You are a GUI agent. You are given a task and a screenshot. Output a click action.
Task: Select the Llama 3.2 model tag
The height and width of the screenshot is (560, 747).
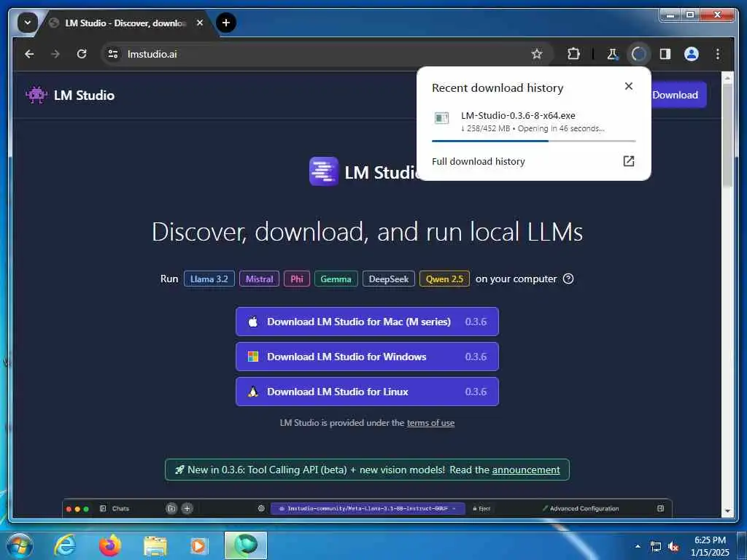(x=209, y=279)
